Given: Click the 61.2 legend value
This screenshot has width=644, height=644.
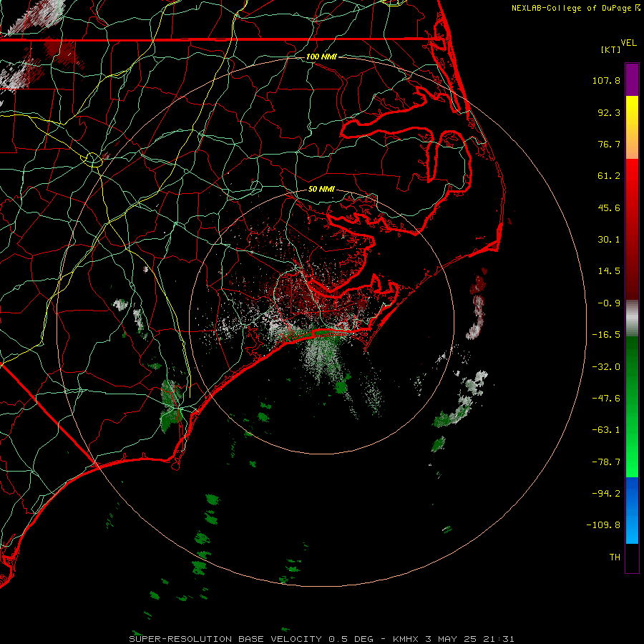Looking at the screenshot, I should coord(609,176).
